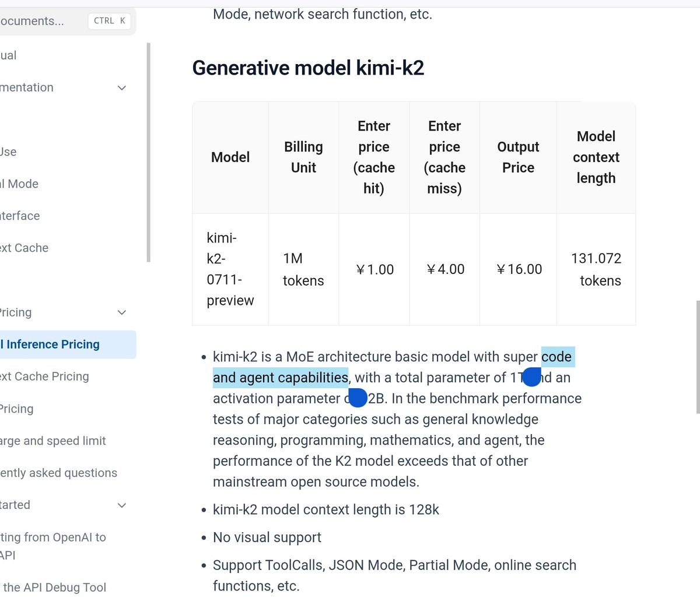The height and width of the screenshot is (612, 700).
Task: Click the '1M tokens' table cell
Action: (303, 269)
